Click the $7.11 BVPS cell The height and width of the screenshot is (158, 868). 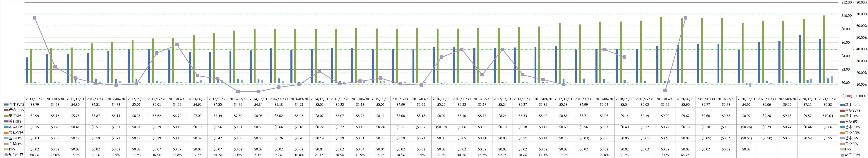click(x=807, y=105)
